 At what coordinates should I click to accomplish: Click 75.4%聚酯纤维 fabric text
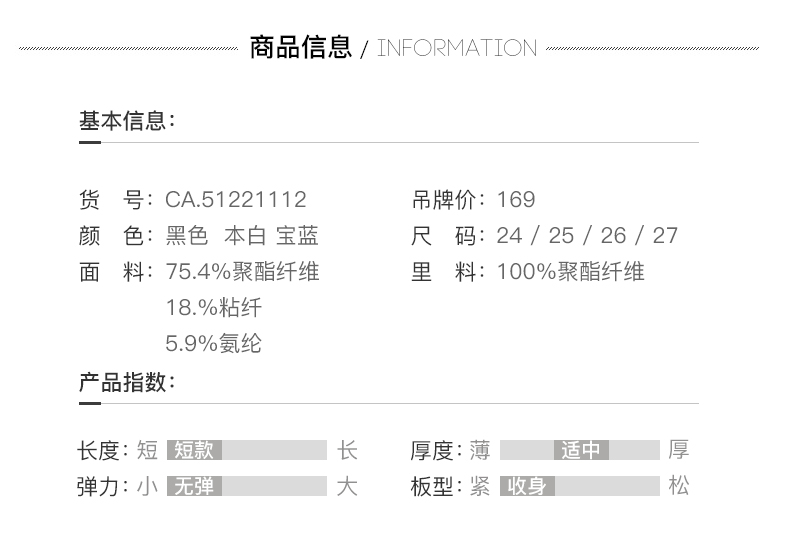[242, 272]
